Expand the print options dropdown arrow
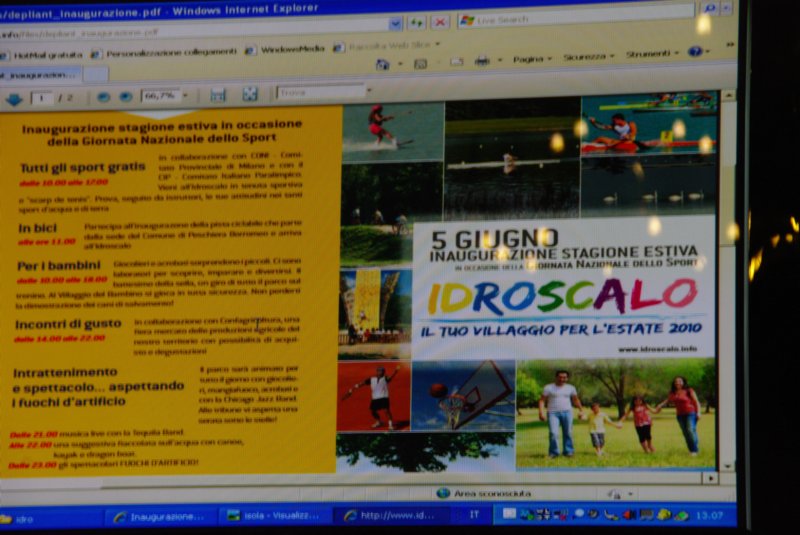 (499, 60)
